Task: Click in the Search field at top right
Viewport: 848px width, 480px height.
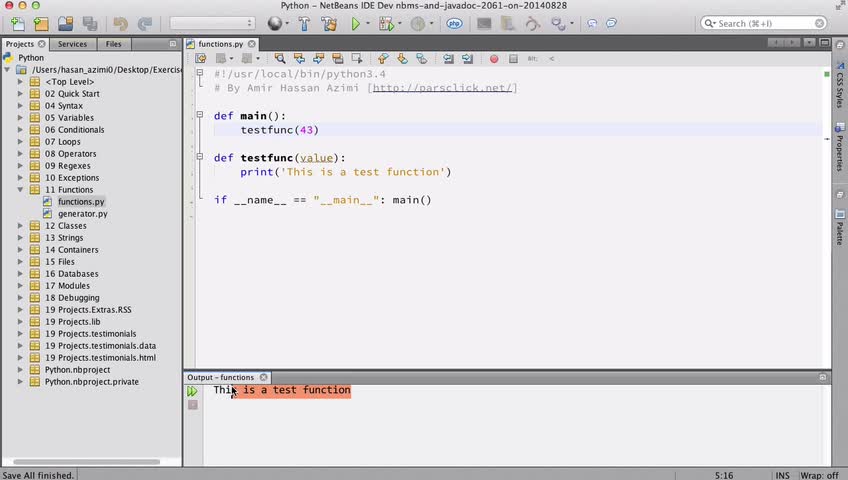Action: pyautogui.click(x=764, y=23)
